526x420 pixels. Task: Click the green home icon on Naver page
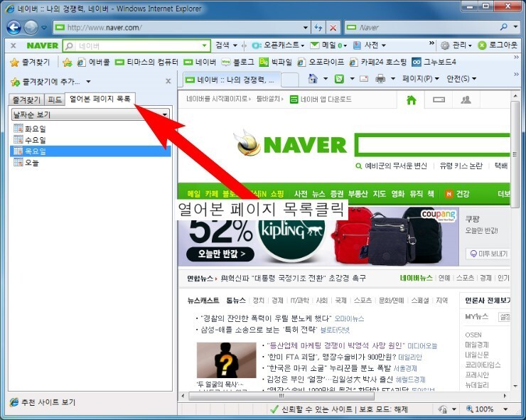pos(412,100)
